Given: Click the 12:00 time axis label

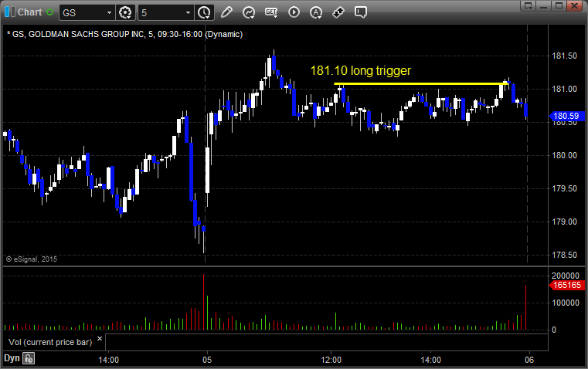Looking at the screenshot, I should (x=331, y=360).
